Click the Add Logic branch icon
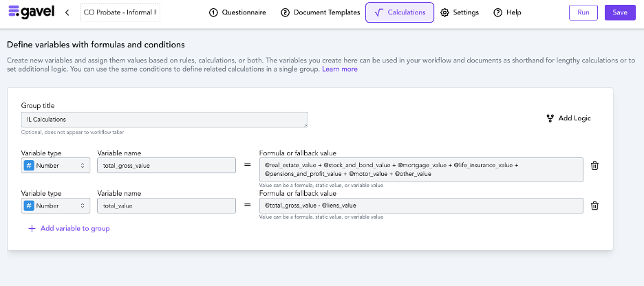Image resolution: width=644 pixels, height=286 pixels. (x=550, y=118)
